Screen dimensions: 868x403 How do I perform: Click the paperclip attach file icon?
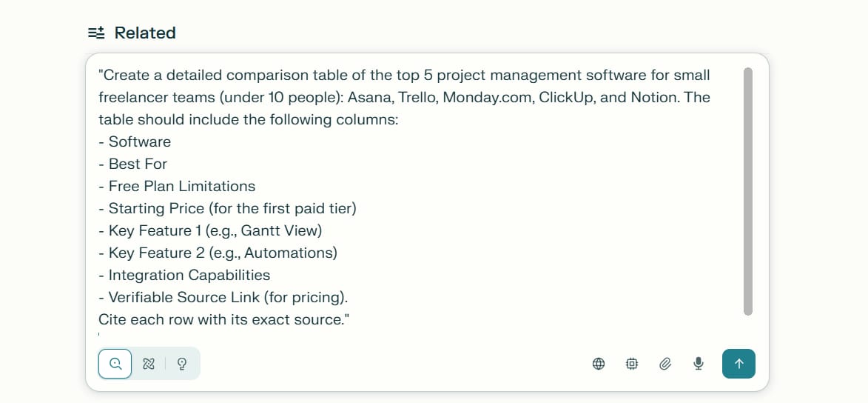coord(665,364)
